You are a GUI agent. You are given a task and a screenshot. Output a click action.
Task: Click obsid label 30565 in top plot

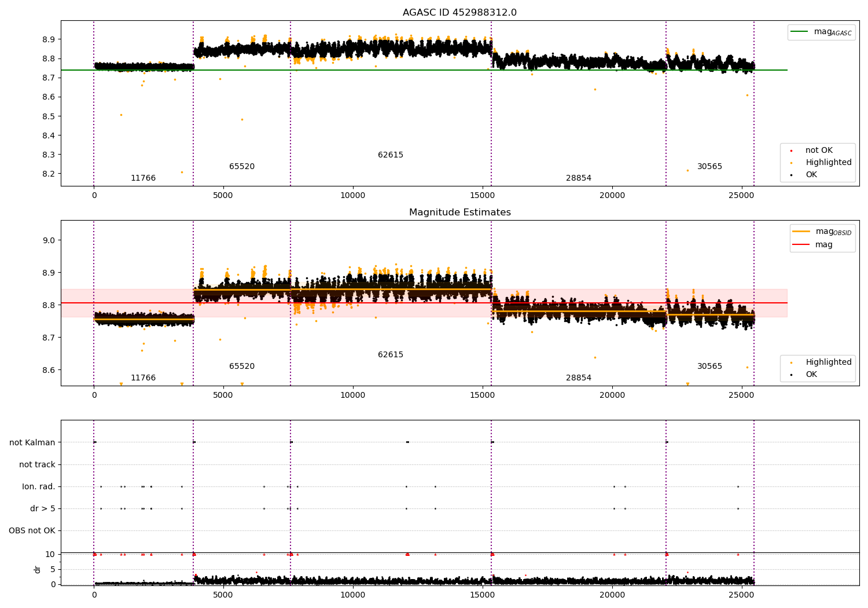pyautogui.click(x=709, y=167)
